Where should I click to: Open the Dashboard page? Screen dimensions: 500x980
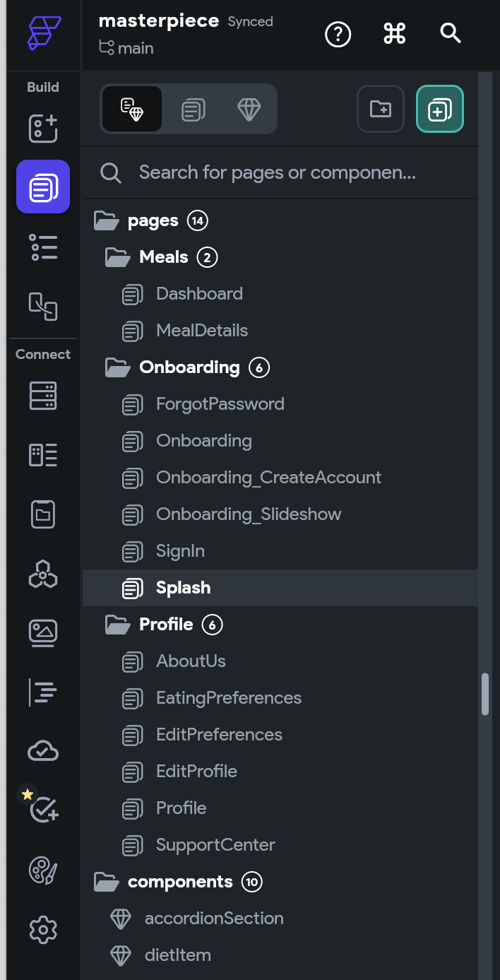coord(199,294)
